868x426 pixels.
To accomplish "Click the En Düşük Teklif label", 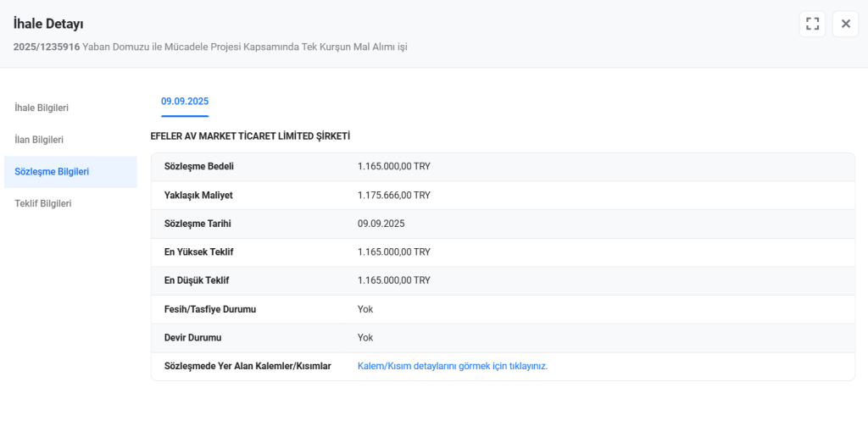I will (x=197, y=280).
